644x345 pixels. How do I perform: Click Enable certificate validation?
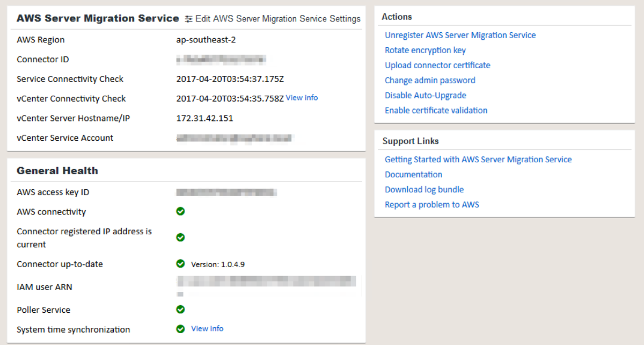[x=436, y=110]
